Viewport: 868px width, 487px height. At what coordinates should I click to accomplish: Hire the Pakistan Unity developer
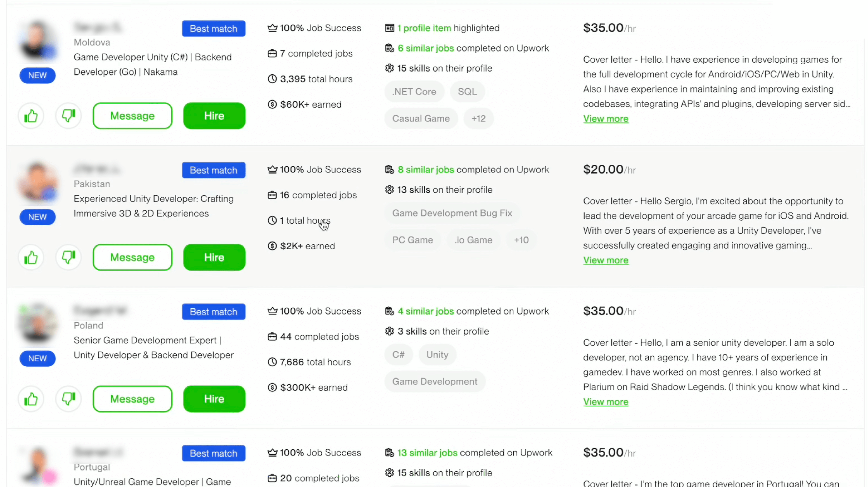point(214,257)
